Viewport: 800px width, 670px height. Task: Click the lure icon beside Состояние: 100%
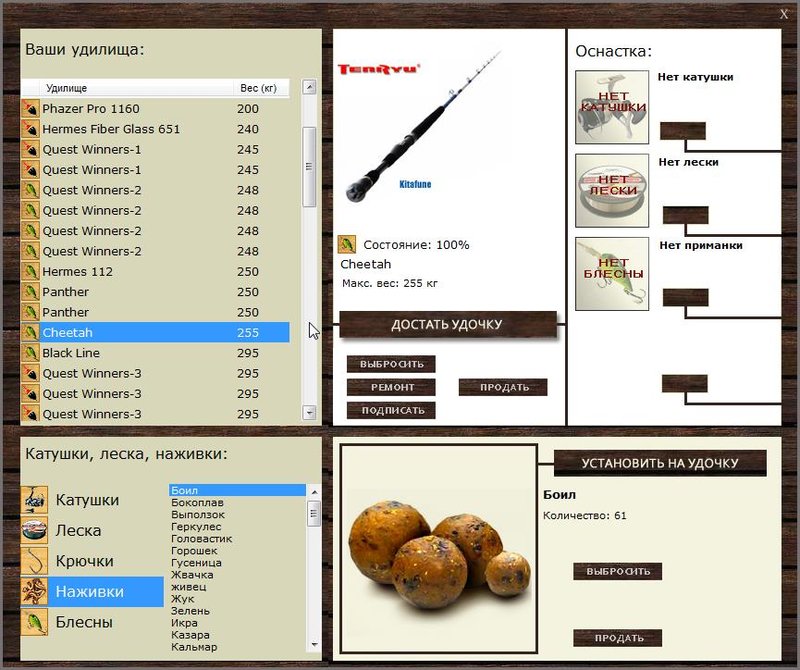347,244
